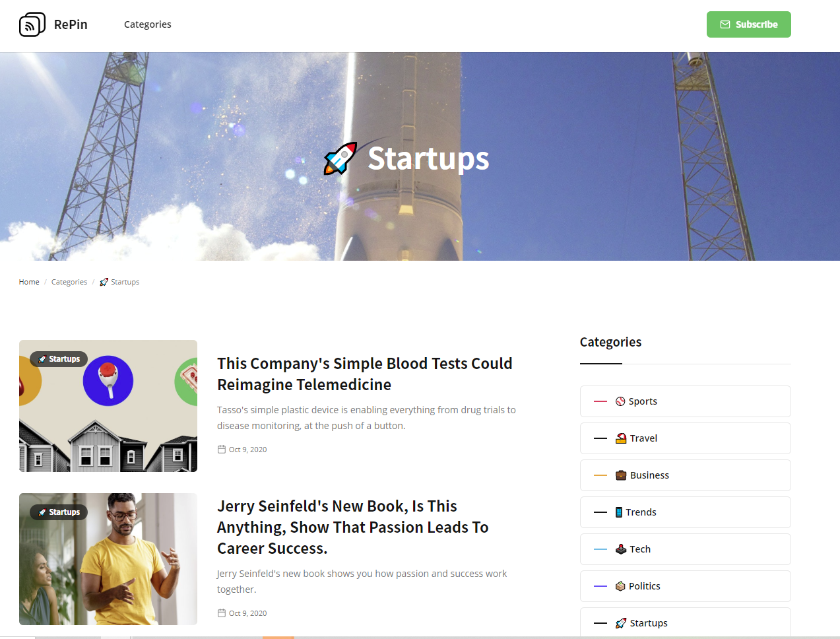Open the blood tests telemedicine article title
Image resolution: width=840 pixels, height=639 pixels.
click(365, 374)
